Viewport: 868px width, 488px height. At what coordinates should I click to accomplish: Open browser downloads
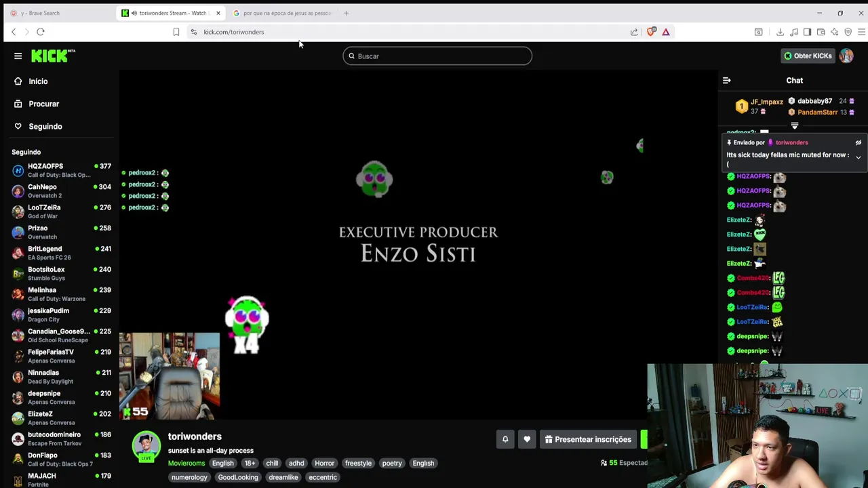[x=780, y=32]
